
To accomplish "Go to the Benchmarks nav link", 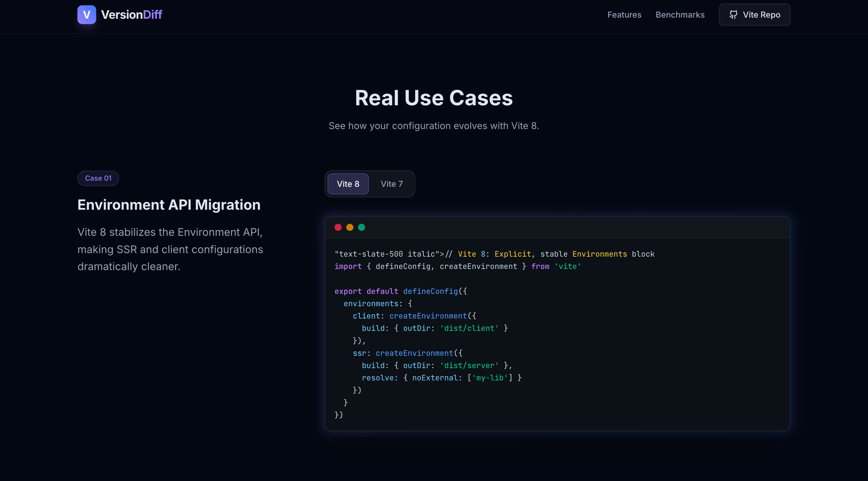I will 680,14.
